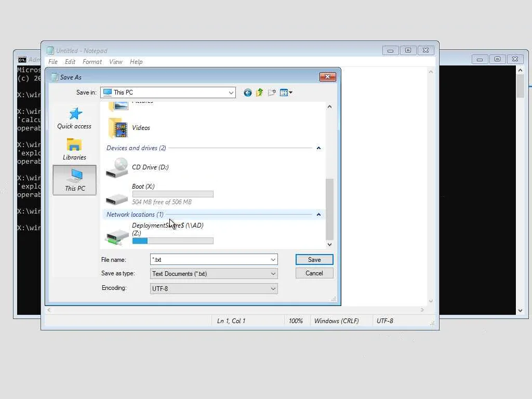This screenshot has width=532, height=399.
Task: Click the file list scrollbar thumb
Action: pos(329,209)
